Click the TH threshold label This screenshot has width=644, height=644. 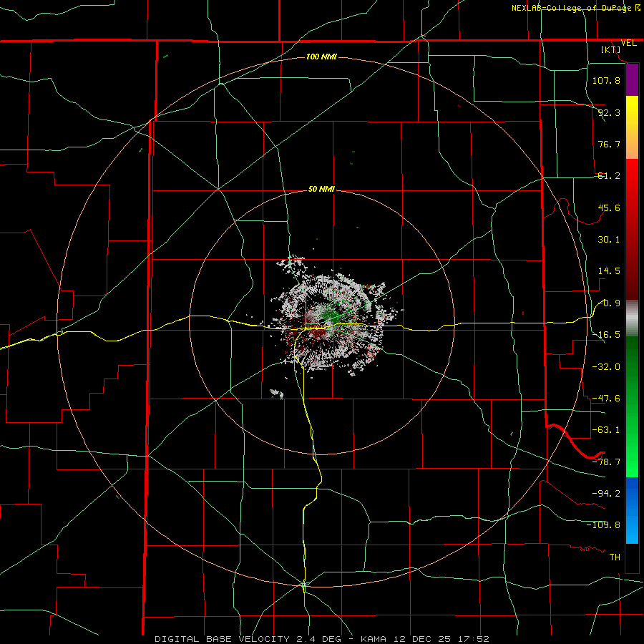click(x=615, y=557)
